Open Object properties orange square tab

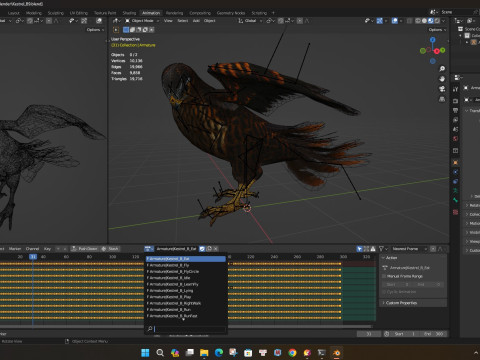pyautogui.click(x=455, y=163)
